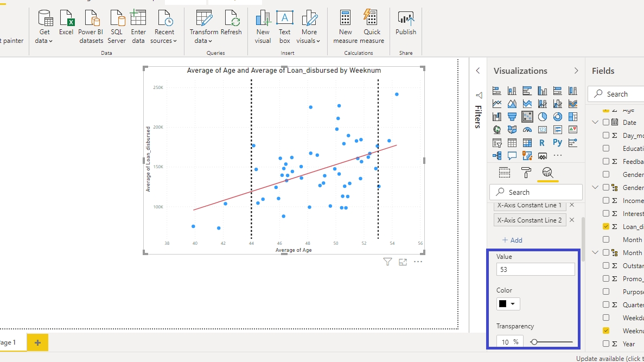Add a new report page
The image size is (644, 362).
point(37,342)
